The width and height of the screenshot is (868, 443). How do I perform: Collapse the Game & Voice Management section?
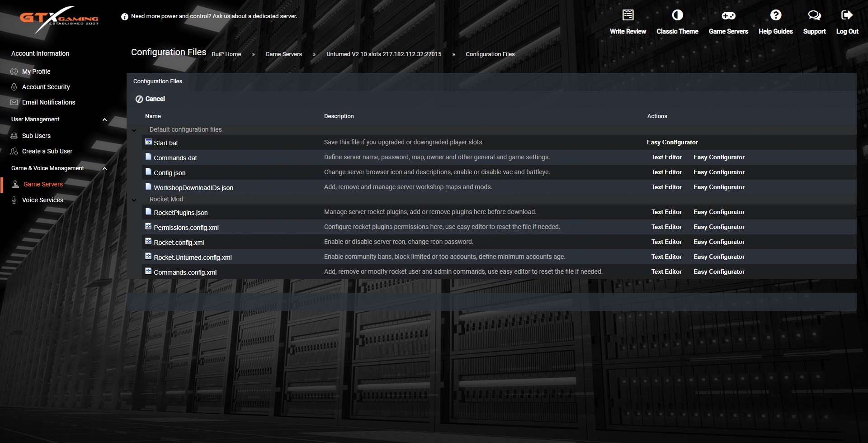104,169
